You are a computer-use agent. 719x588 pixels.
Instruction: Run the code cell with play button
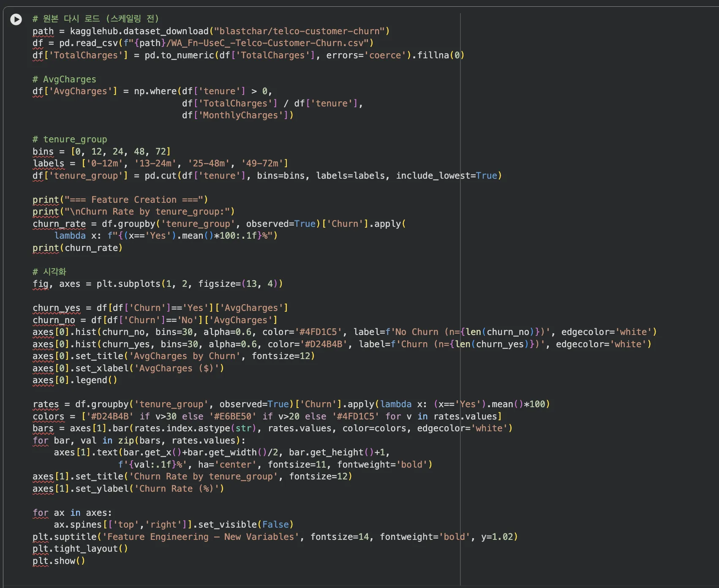[x=16, y=19]
